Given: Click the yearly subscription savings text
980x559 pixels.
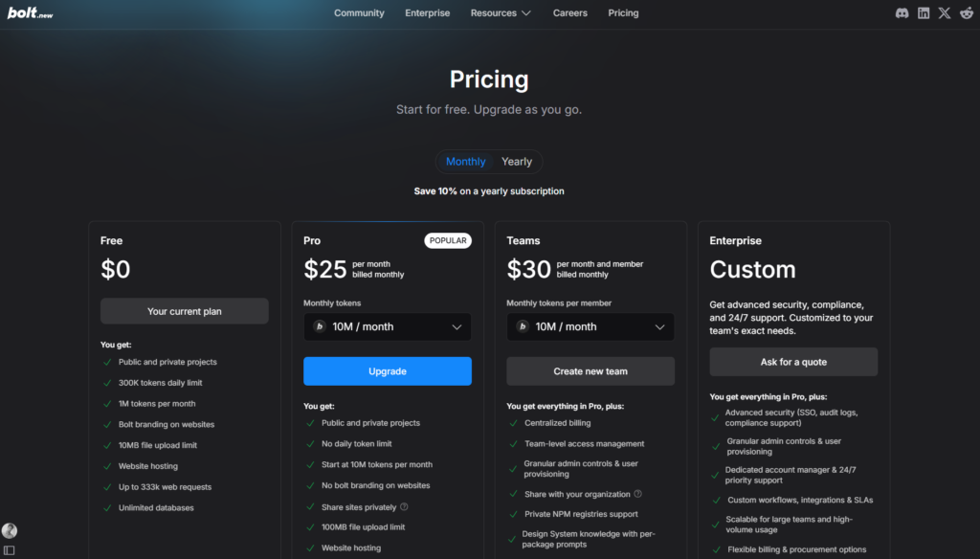Looking at the screenshot, I should point(489,190).
